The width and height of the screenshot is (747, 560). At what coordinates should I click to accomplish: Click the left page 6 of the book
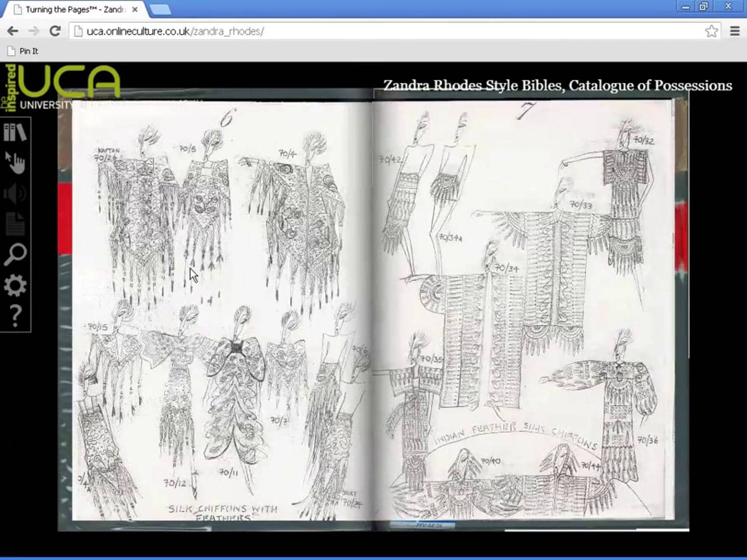click(x=222, y=310)
